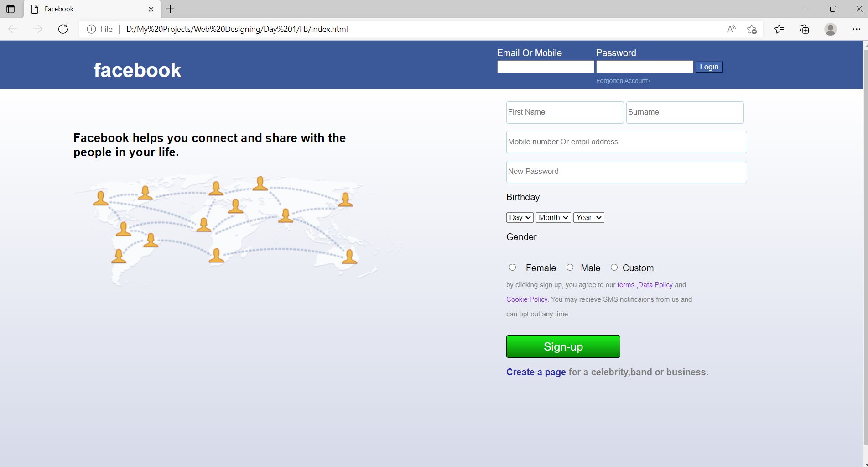Open the Favorites list icon

(x=779, y=29)
